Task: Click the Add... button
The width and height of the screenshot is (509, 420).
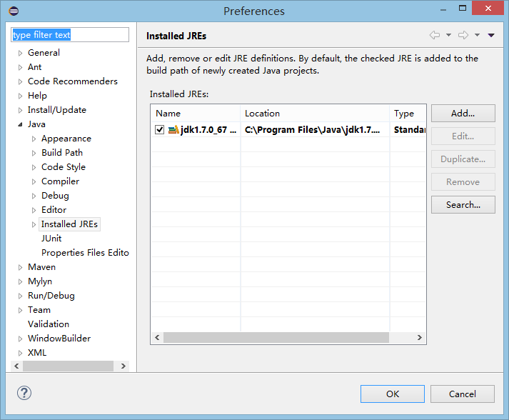Action: [463, 113]
